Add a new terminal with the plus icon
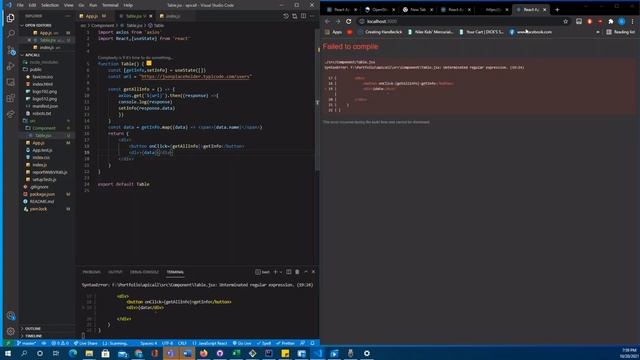Viewport: 640px width, 360px height. tap(275, 272)
